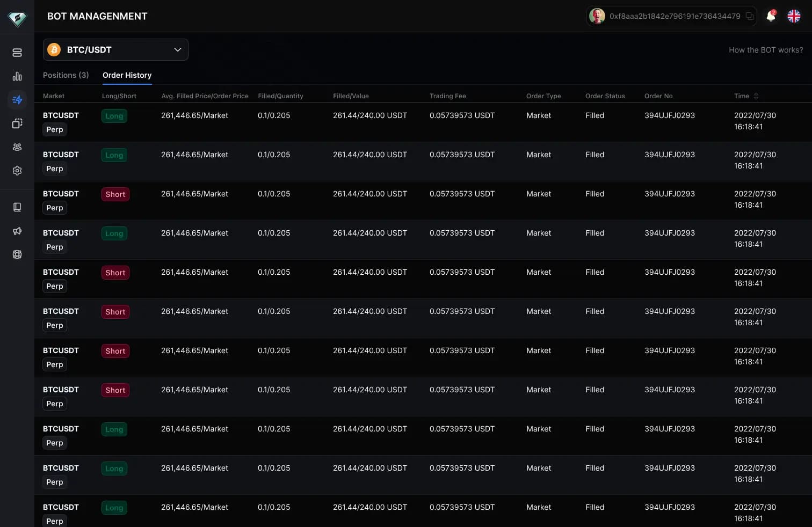This screenshot has height=527, width=812.
Task: Open the stacked layers sidebar icon
Action: coord(17,53)
